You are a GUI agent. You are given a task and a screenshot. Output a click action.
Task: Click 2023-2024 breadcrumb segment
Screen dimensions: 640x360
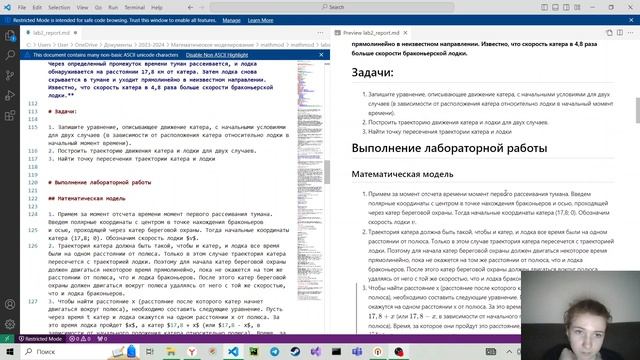pyautogui.click(x=151, y=45)
